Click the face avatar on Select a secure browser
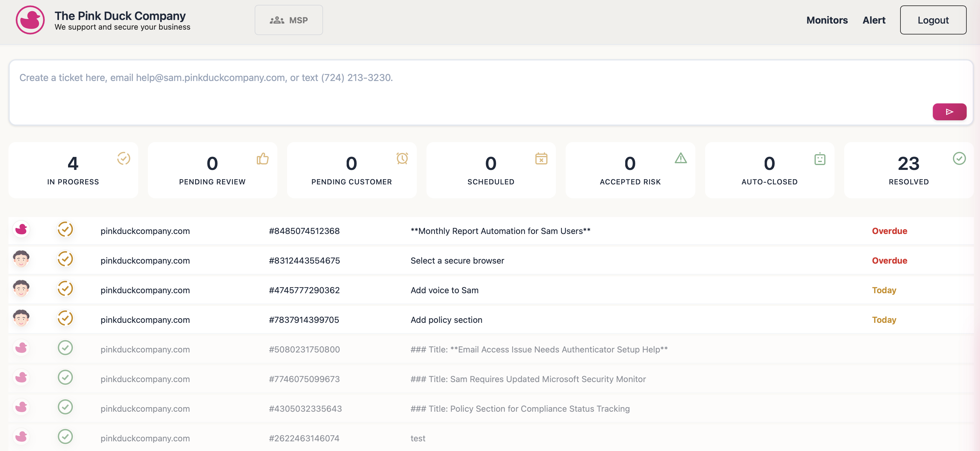The height and width of the screenshot is (451, 980). (x=21, y=259)
